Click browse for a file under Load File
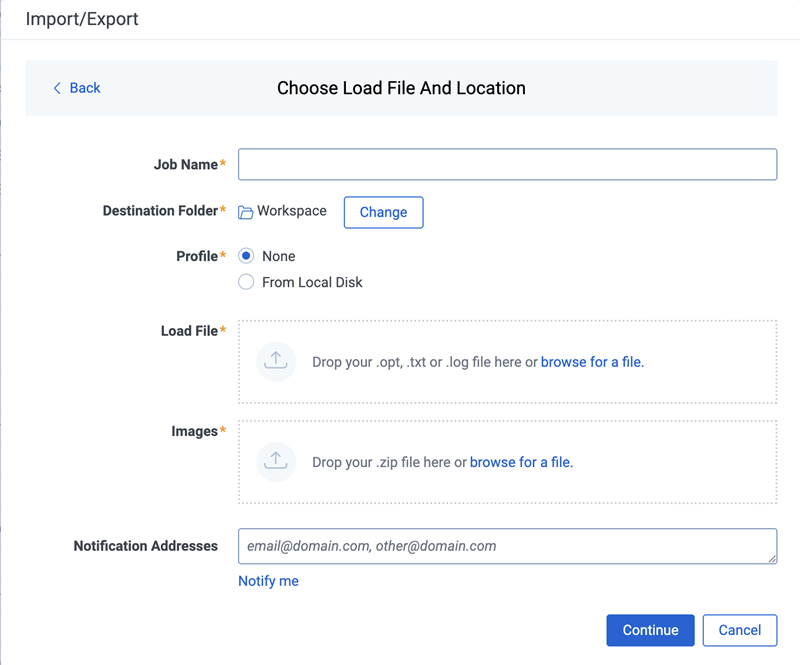The width and height of the screenshot is (800, 665). [592, 362]
